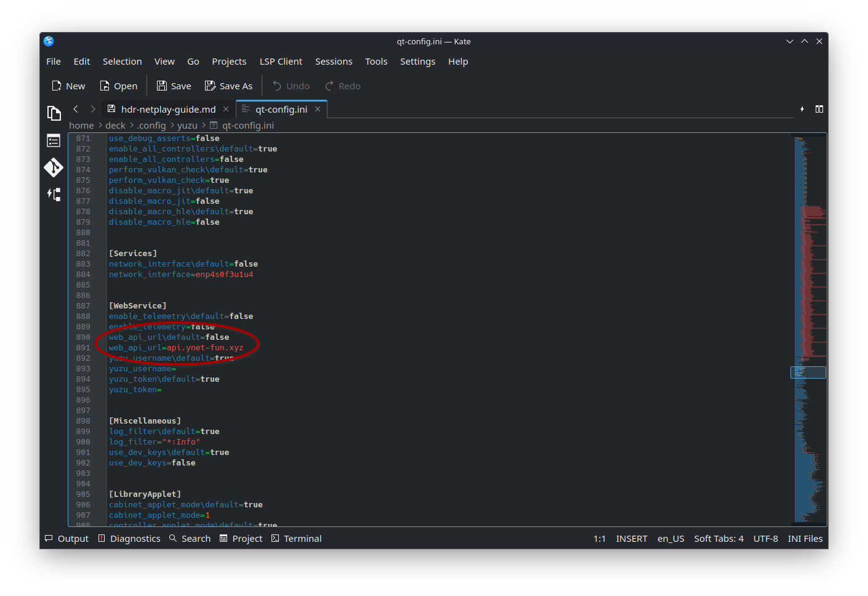Open the Projects menu

(229, 62)
